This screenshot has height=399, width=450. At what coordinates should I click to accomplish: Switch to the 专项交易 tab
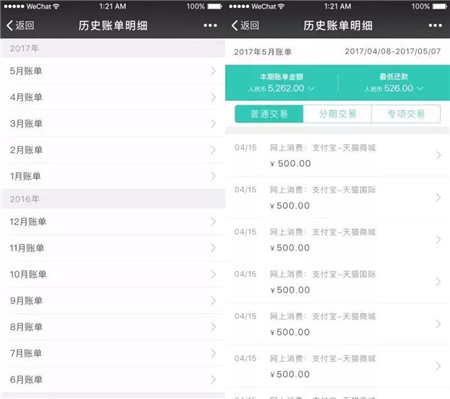click(406, 114)
